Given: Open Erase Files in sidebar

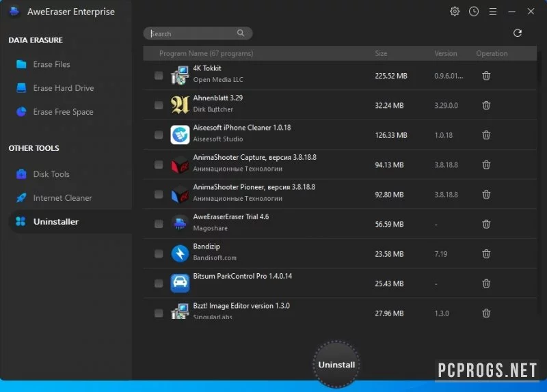Looking at the screenshot, I should (x=52, y=64).
